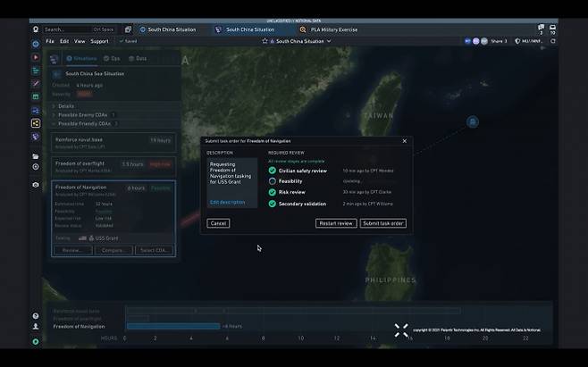588x367 pixels.
Task: Click the first collaborator avatar
Action: [x=467, y=41]
